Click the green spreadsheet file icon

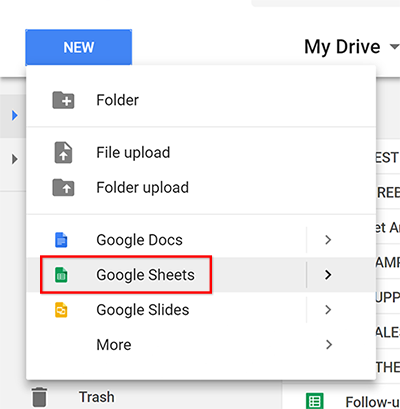coord(315,401)
